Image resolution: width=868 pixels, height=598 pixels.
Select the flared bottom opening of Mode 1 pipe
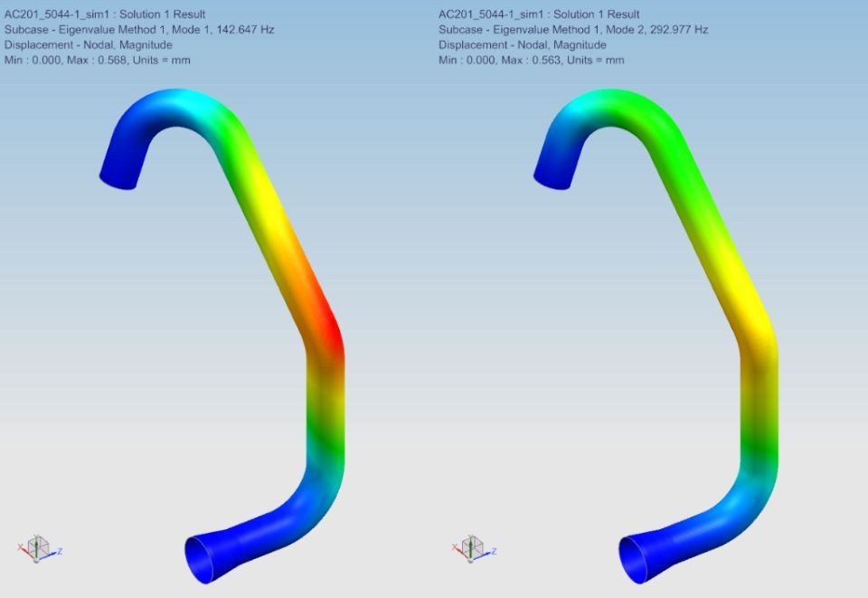(201, 558)
